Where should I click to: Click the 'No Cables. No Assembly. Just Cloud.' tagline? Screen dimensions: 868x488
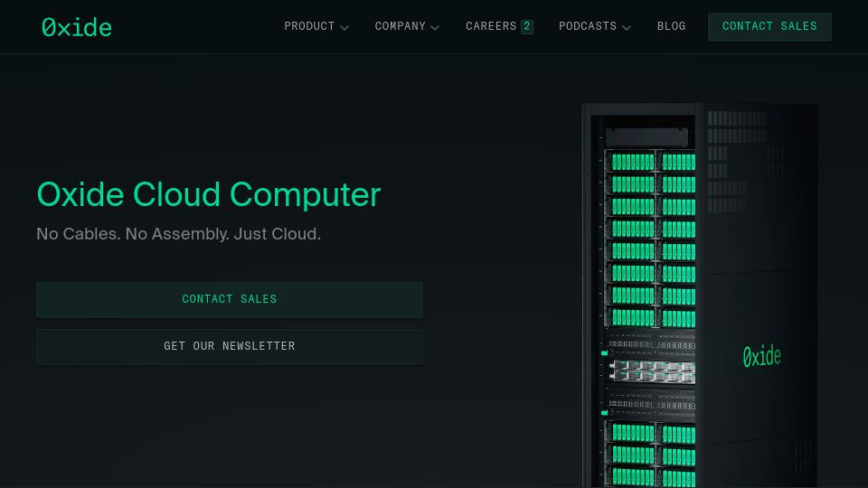pos(179,234)
